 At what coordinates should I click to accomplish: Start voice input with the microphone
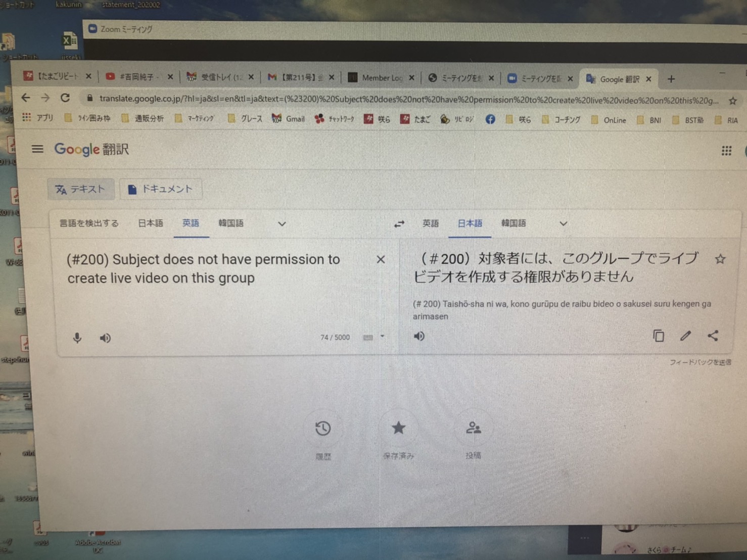(77, 338)
